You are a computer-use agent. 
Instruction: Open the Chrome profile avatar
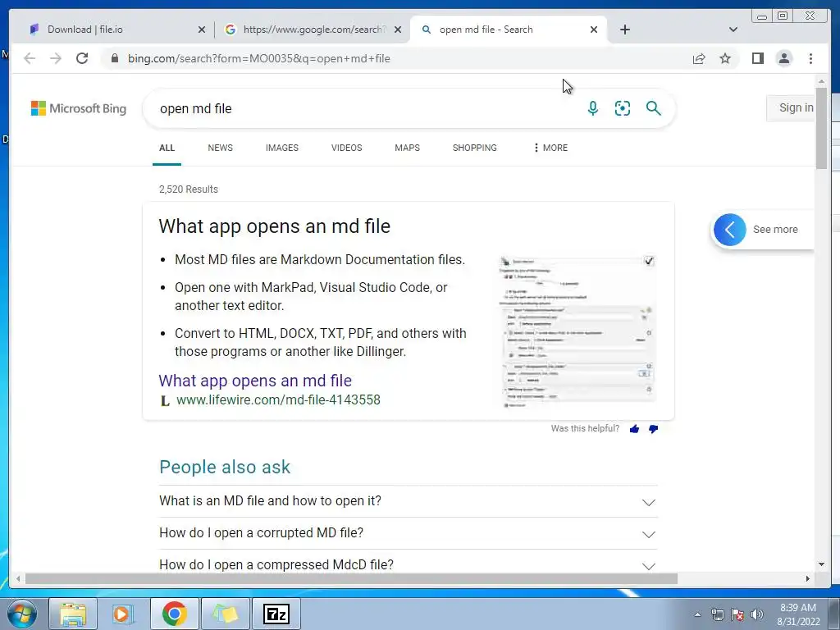coord(783,58)
